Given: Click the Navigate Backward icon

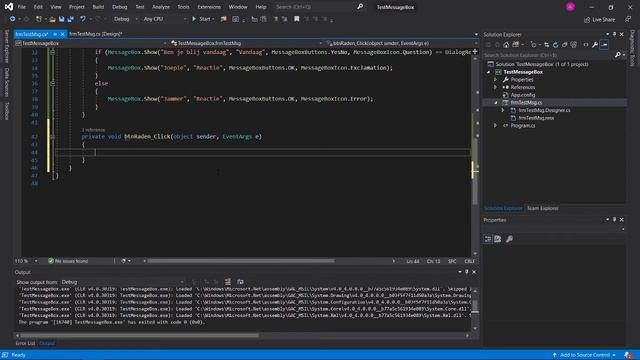Looking at the screenshot, I should click(13, 19).
